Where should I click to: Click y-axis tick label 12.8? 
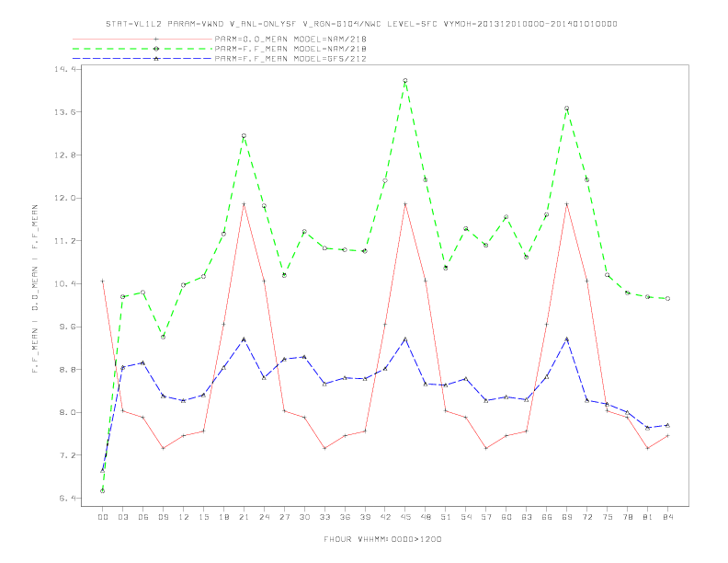(x=63, y=155)
